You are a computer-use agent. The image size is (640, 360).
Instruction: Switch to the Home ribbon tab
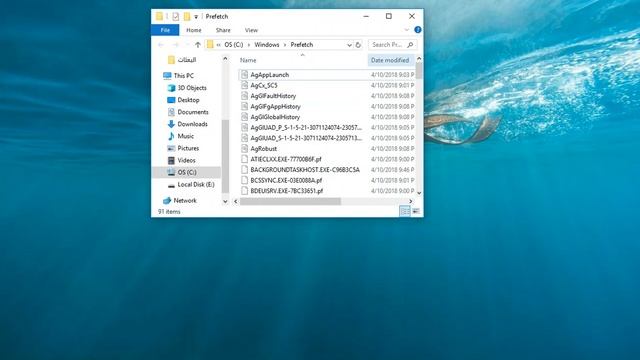point(193,30)
